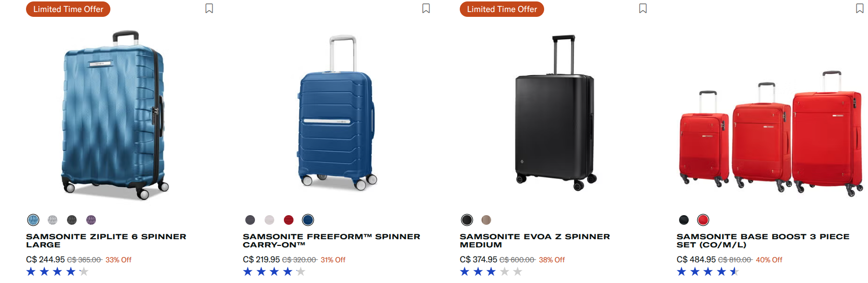This screenshot has width=868, height=283.
Task: Select the red Freeform Spinner color
Action: [289, 220]
